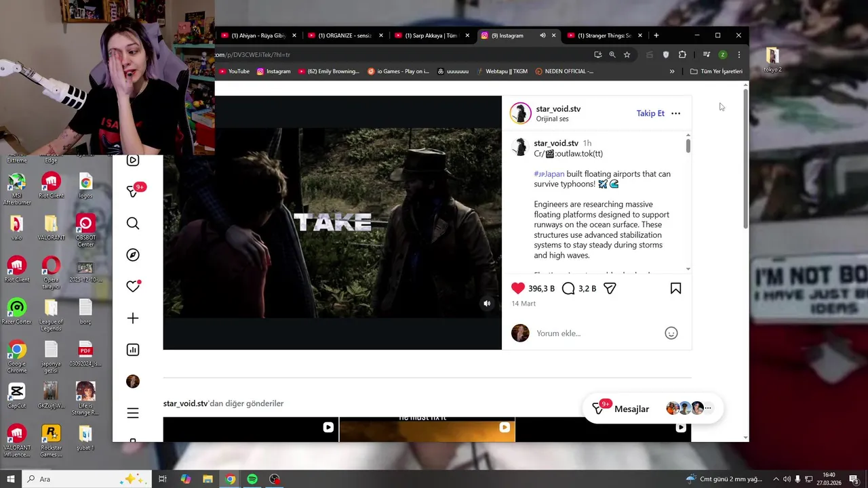
Task: Open notifications heart in the sidebar
Action: [x=133, y=287]
